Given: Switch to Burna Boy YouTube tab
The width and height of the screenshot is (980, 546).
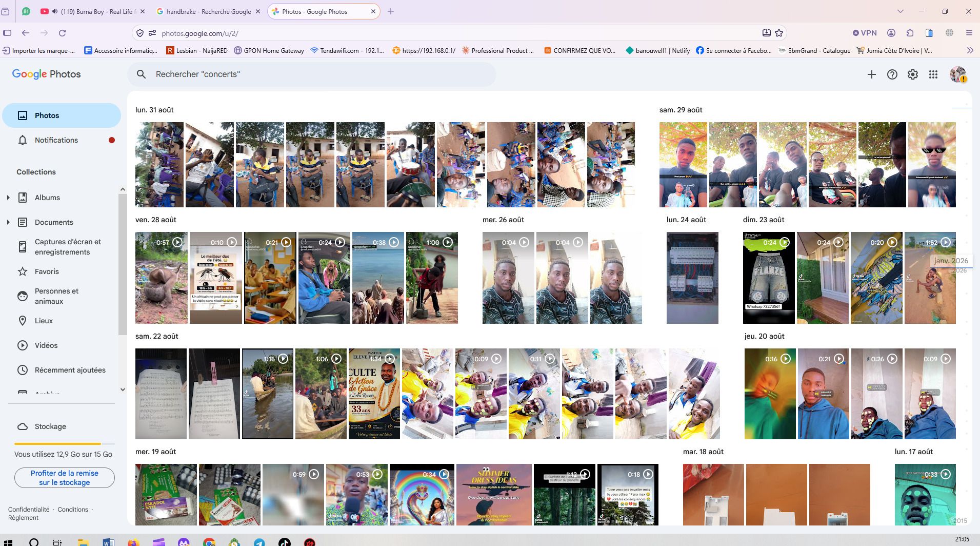Looking at the screenshot, I should [92, 11].
